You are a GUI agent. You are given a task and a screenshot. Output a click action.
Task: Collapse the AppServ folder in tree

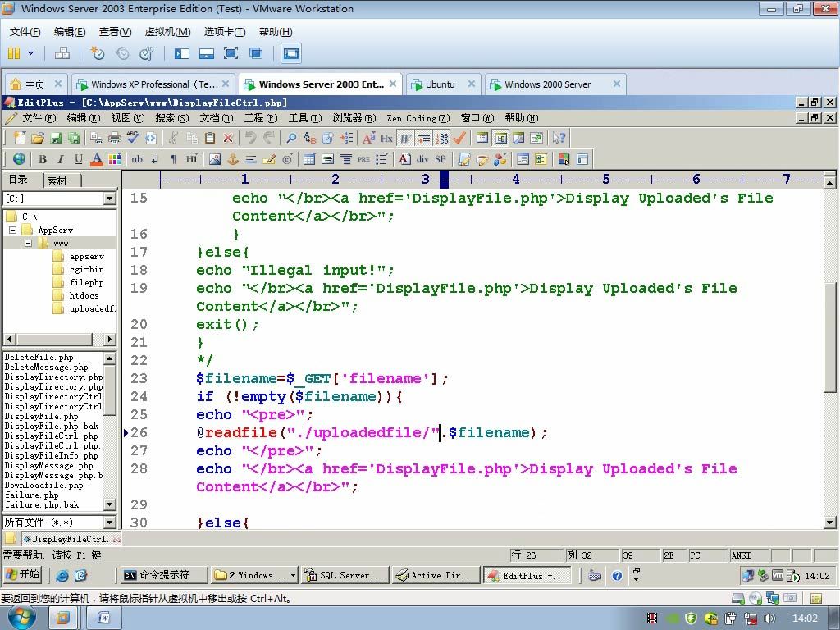[x=13, y=231]
